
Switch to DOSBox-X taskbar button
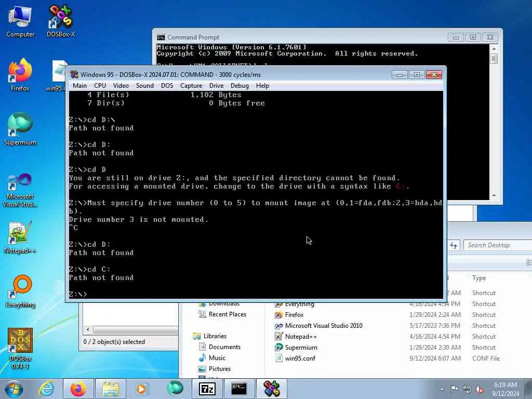tap(271, 389)
